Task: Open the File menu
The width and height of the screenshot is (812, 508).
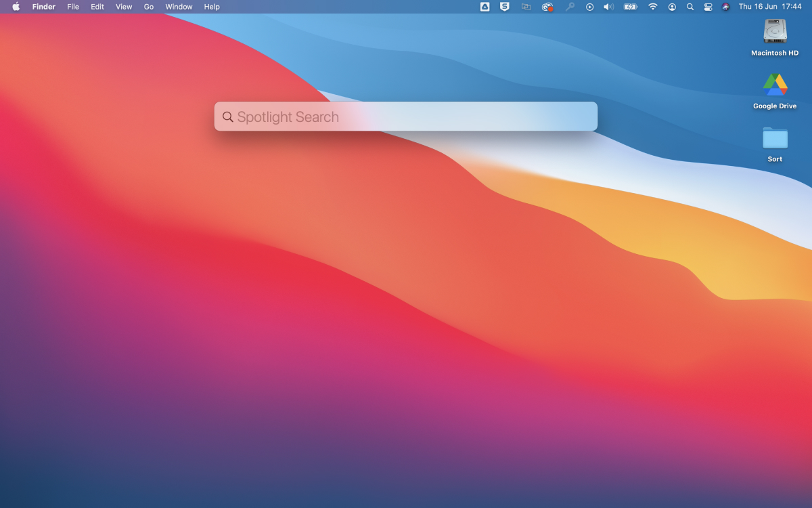Action: click(73, 7)
